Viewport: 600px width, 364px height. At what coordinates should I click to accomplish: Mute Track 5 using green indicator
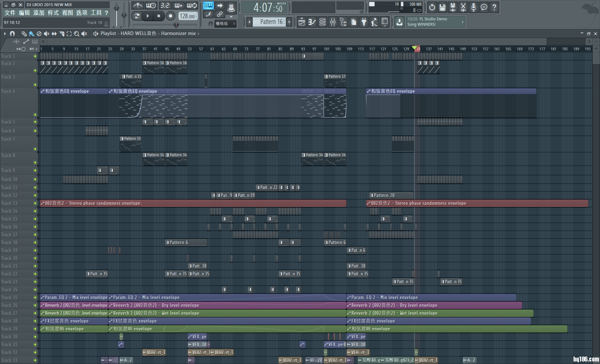coord(35,122)
